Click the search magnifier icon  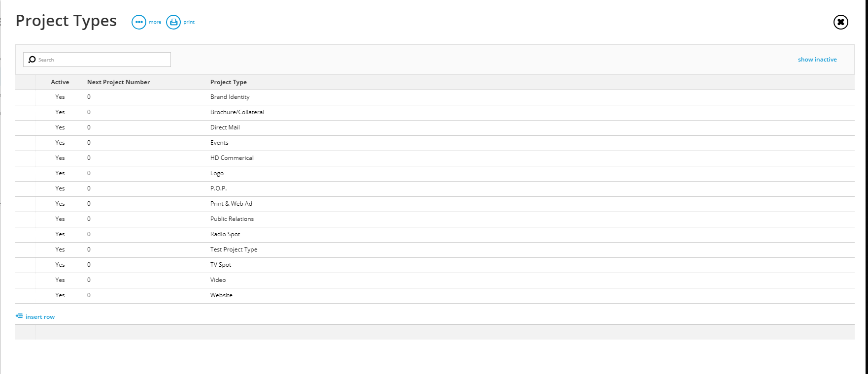click(32, 60)
